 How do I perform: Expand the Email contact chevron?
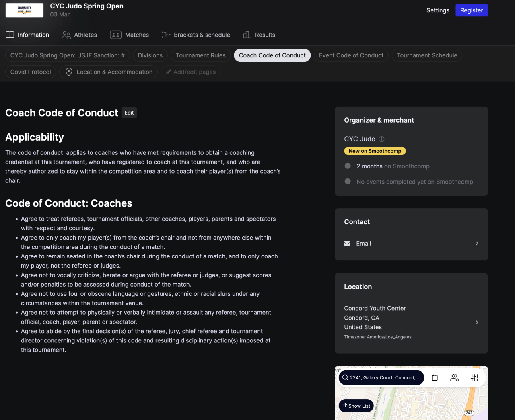tap(477, 243)
